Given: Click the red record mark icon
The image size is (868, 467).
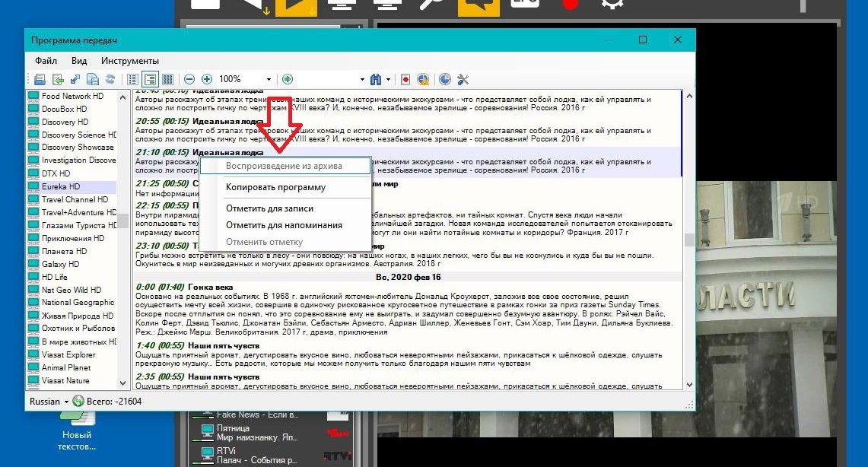Looking at the screenshot, I should 406,79.
